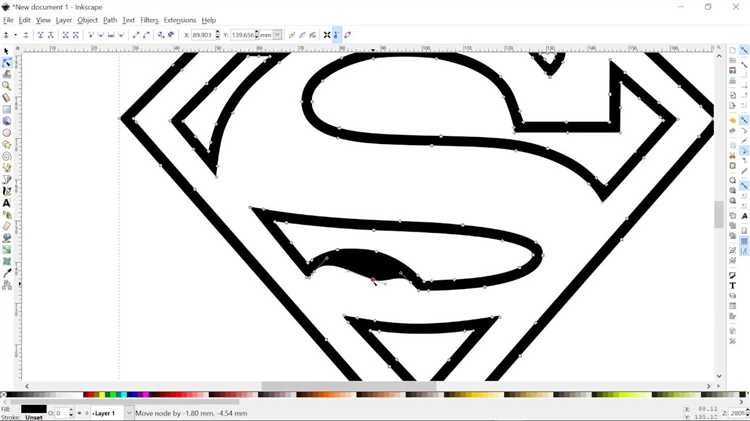Click the vertical scrollbar down arrow
The height and width of the screenshot is (421, 750).
click(719, 376)
